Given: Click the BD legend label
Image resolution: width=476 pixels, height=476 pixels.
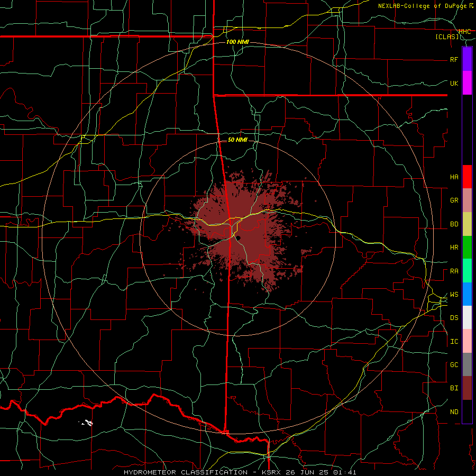Looking at the screenshot, I should point(454,224).
